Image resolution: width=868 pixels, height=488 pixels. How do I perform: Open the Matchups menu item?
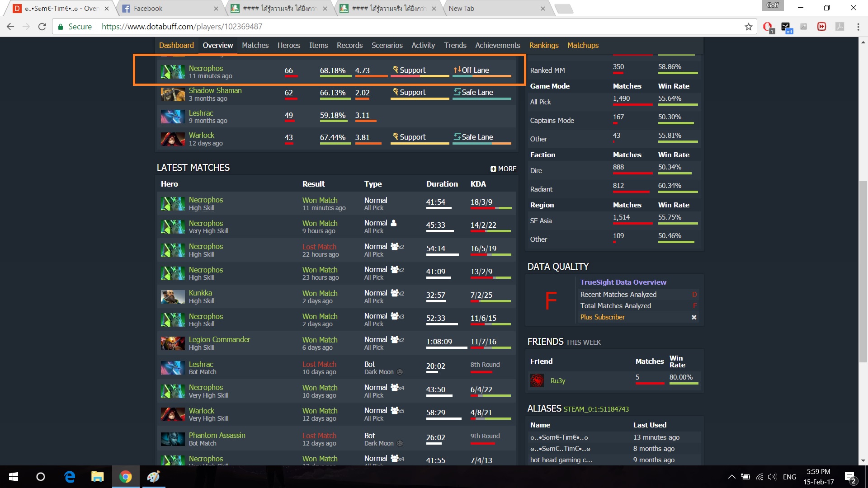pyautogui.click(x=583, y=45)
